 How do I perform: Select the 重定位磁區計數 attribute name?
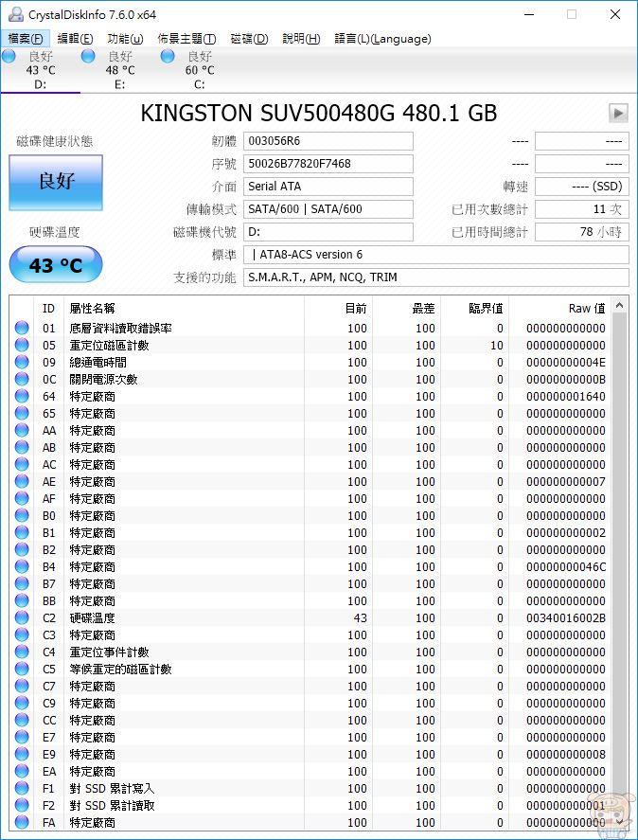click(109, 346)
